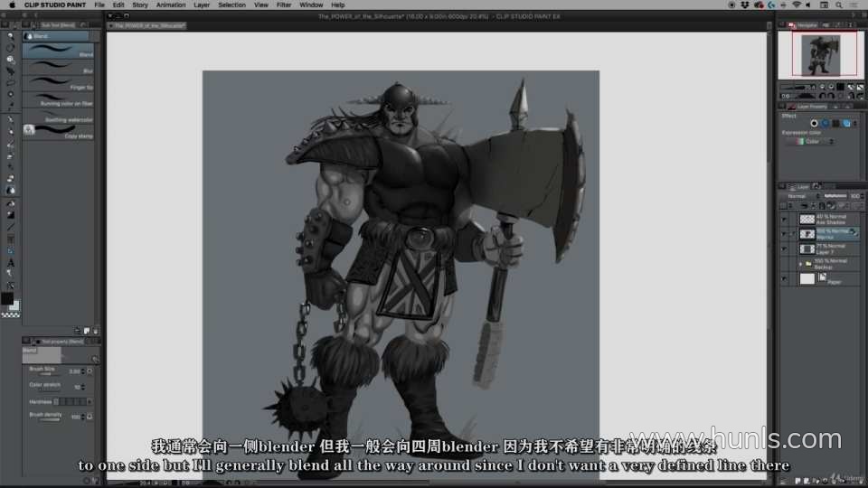
Task: Hide the Axe Shadow layer
Action: pyautogui.click(x=784, y=219)
